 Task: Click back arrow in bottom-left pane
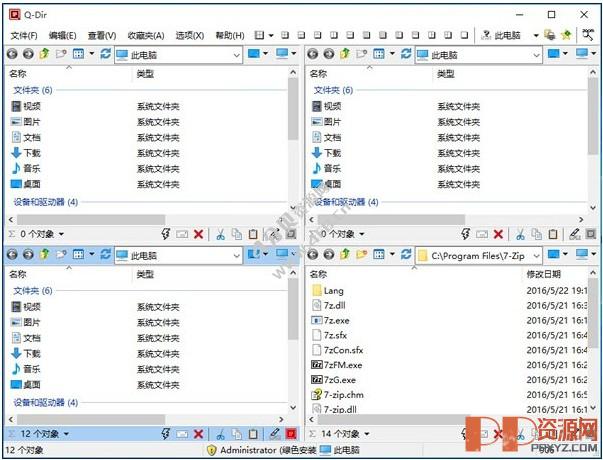tap(12, 254)
